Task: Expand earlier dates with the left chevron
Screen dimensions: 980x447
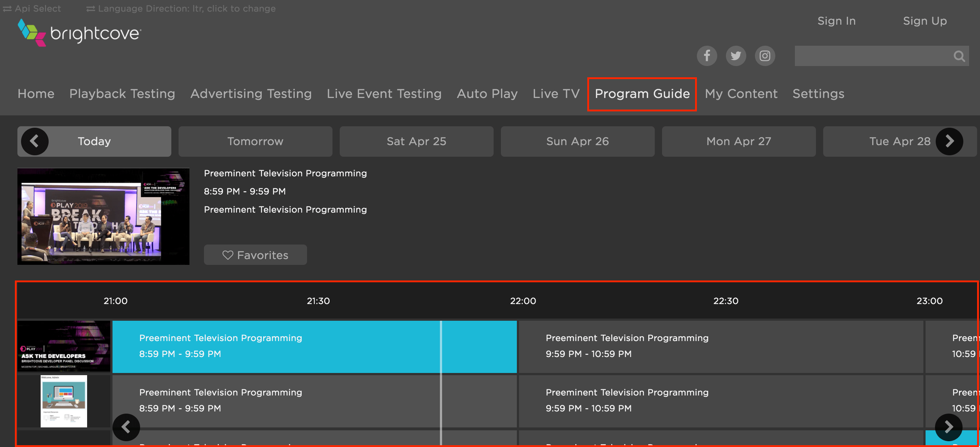Action: [x=34, y=141]
